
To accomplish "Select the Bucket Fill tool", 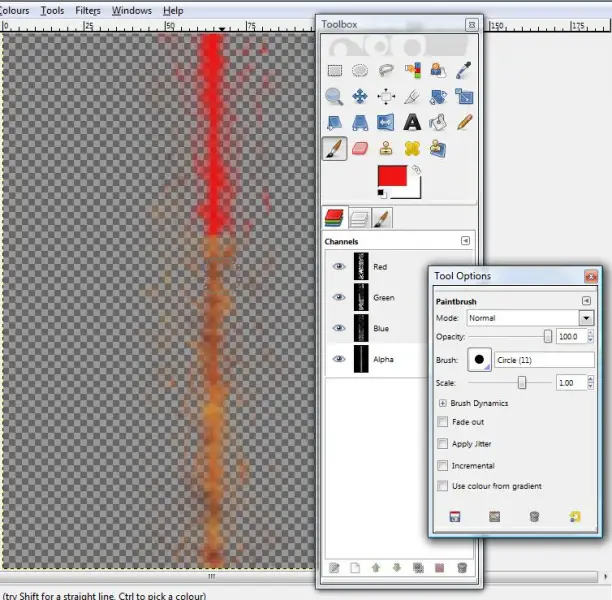I will 438,123.
